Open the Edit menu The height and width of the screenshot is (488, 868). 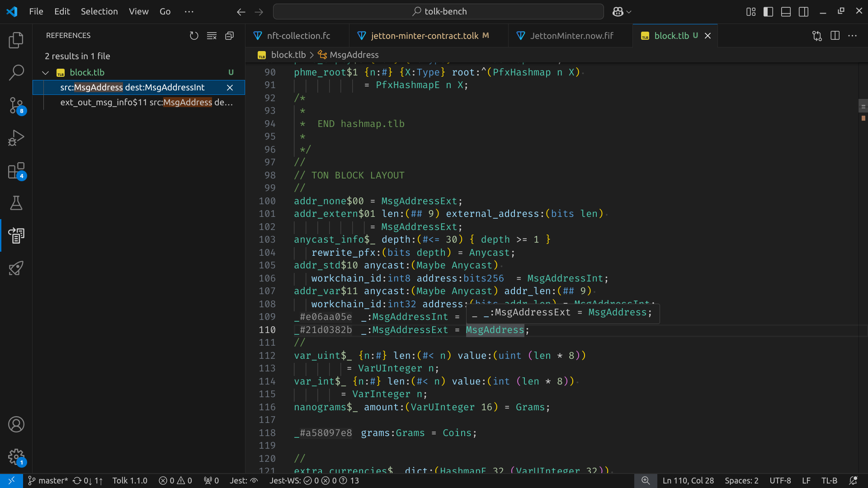pos(62,12)
